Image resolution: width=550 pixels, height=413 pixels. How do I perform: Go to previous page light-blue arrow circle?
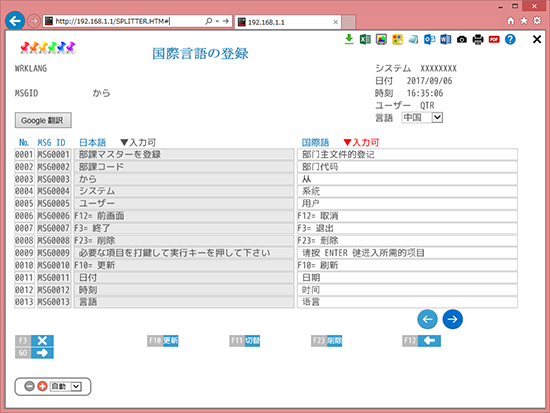pyautogui.click(x=427, y=319)
